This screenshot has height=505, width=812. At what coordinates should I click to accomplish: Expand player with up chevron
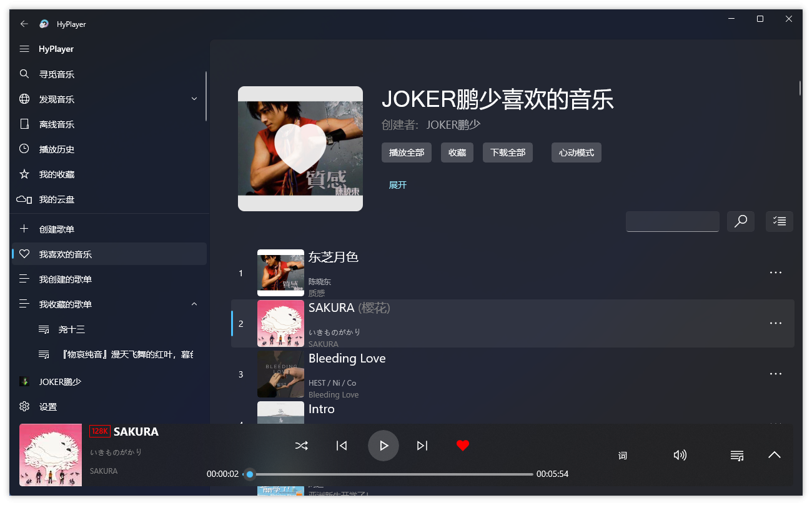pyautogui.click(x=775, y=455)
